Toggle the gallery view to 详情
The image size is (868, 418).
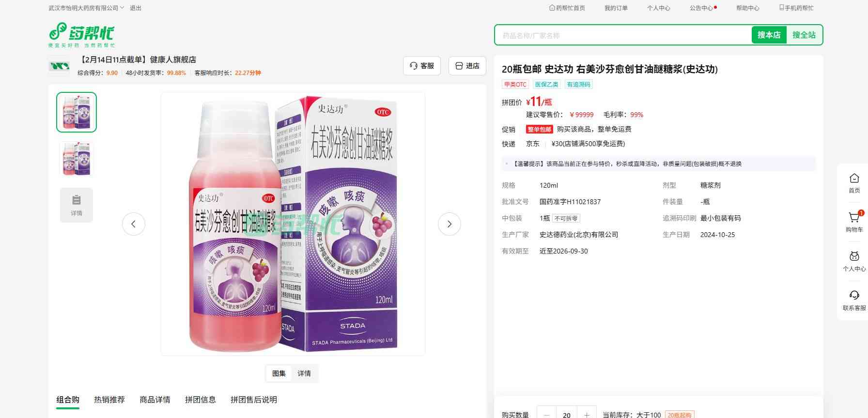coord(304,373)
